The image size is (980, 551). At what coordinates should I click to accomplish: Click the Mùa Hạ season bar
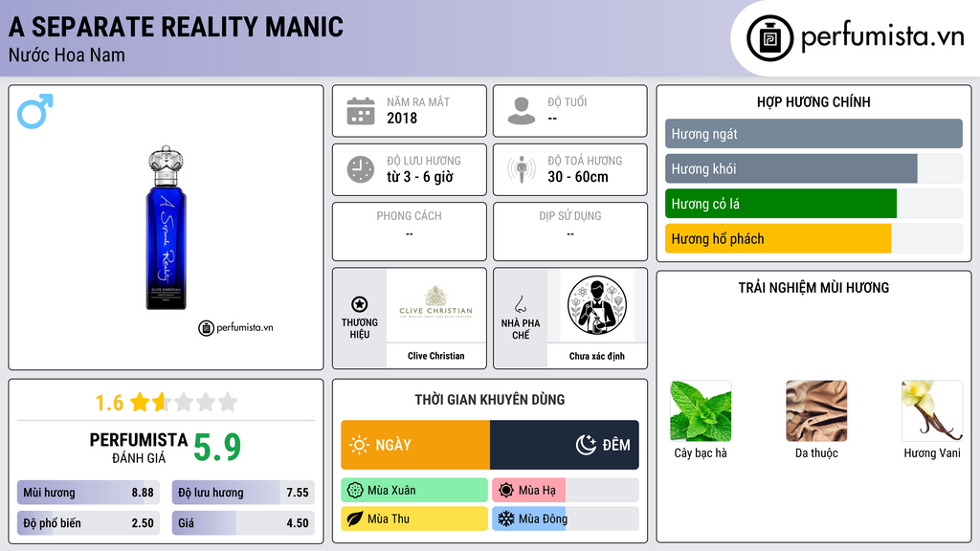[566, 491]
